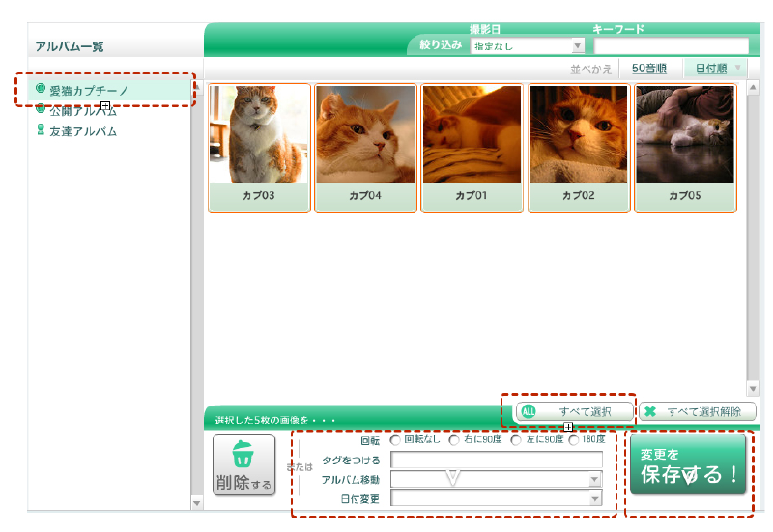
Task: Click the 愛猫カプチーノ album icon
Action: (41, 89)
